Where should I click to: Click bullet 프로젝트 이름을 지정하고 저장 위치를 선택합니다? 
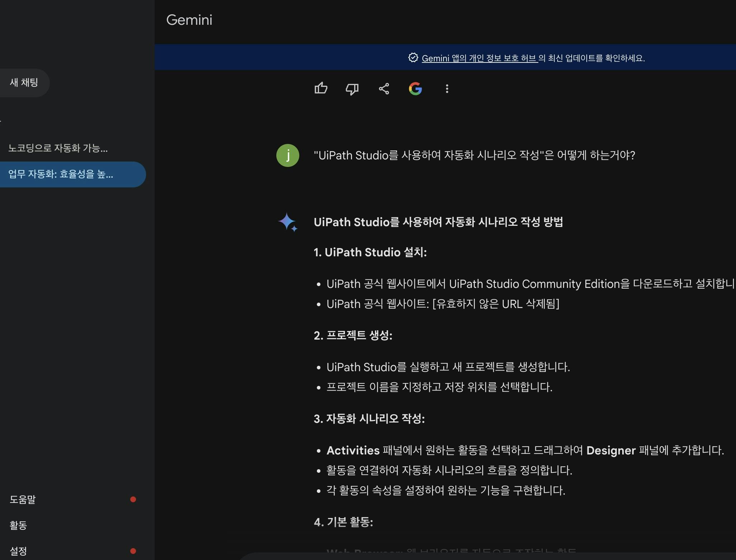(439, 387)
